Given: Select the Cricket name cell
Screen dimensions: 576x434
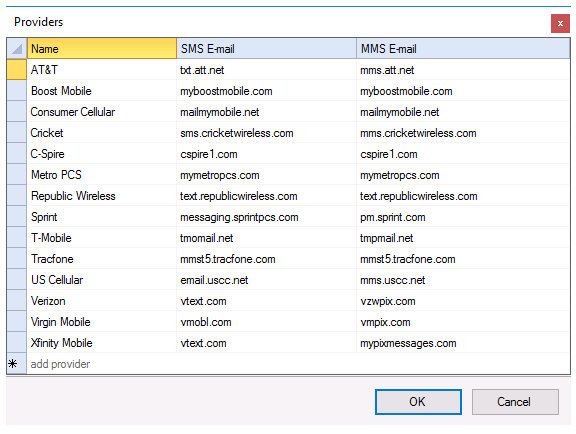Looking at the screenshot, I should tap(102, 133).
